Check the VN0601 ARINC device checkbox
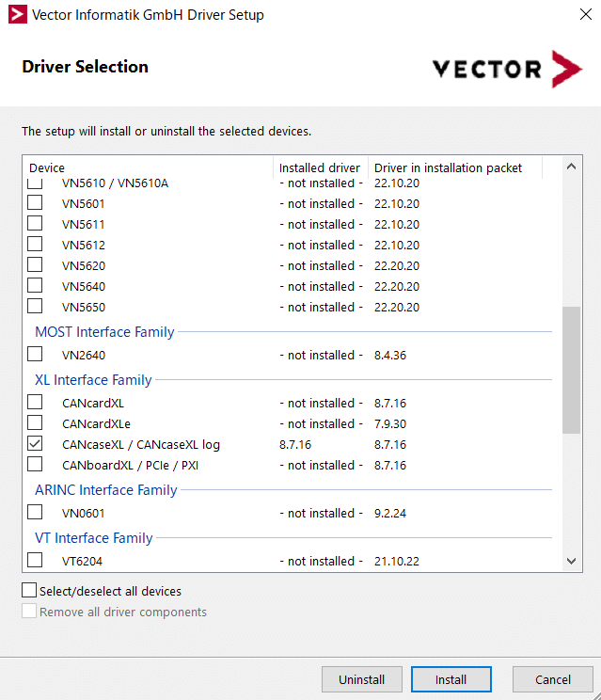Image resolution: width=601 pixels, height=700 pixels. 35,512
